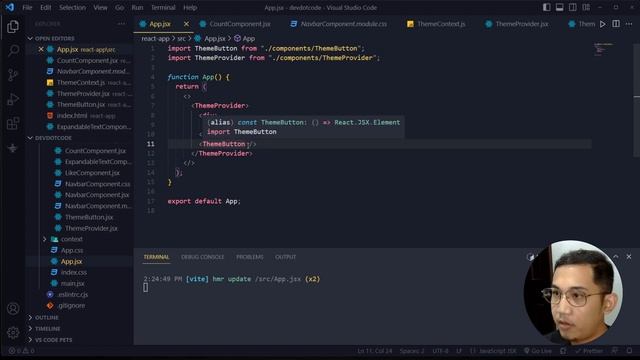Open the Accounts menu icon
The image size is (640, 360).
point(13,309)
